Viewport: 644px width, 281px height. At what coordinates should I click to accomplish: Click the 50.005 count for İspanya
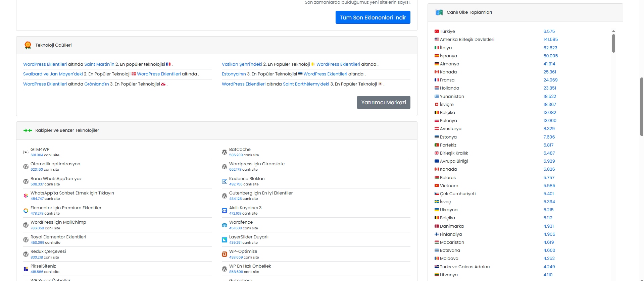[x=551, y=56]
